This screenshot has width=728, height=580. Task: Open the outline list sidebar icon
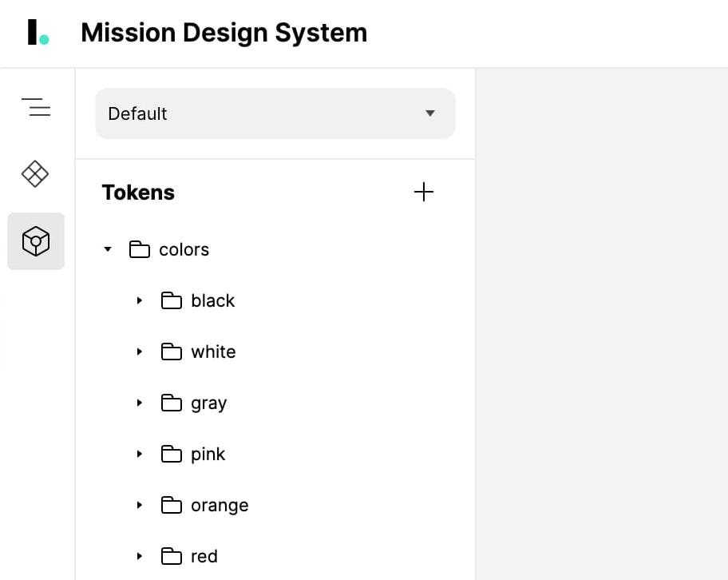[x=36, y=107]
